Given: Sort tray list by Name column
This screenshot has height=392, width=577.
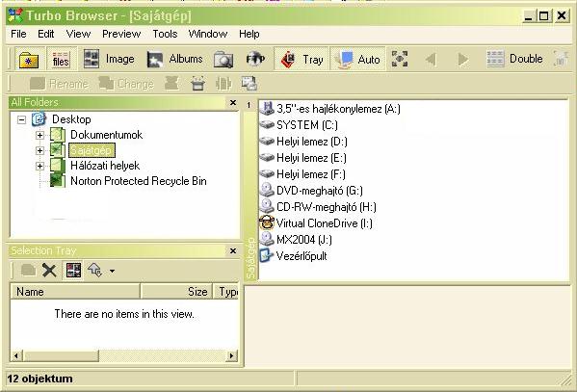Looking at the screenshot, I should [75, 292].
